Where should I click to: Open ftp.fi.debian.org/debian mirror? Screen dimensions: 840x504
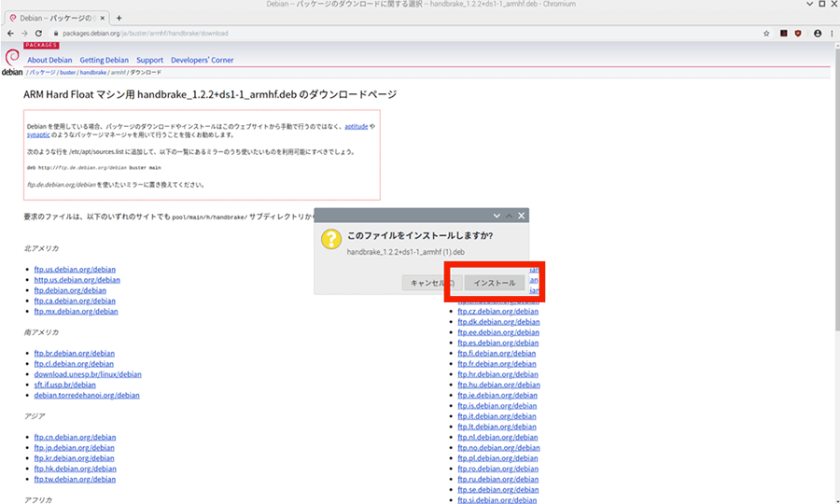click(497, 354)
